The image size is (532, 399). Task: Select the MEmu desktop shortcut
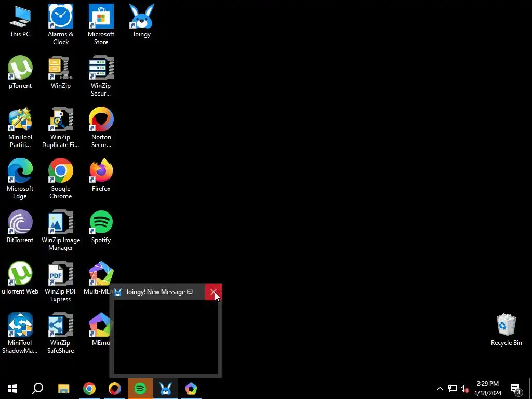(101, 330)
